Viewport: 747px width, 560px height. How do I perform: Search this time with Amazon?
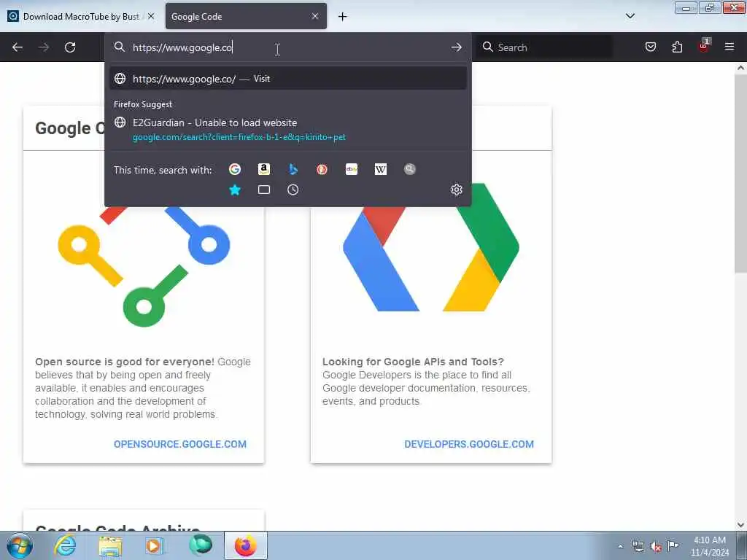[x=264, y=169]
